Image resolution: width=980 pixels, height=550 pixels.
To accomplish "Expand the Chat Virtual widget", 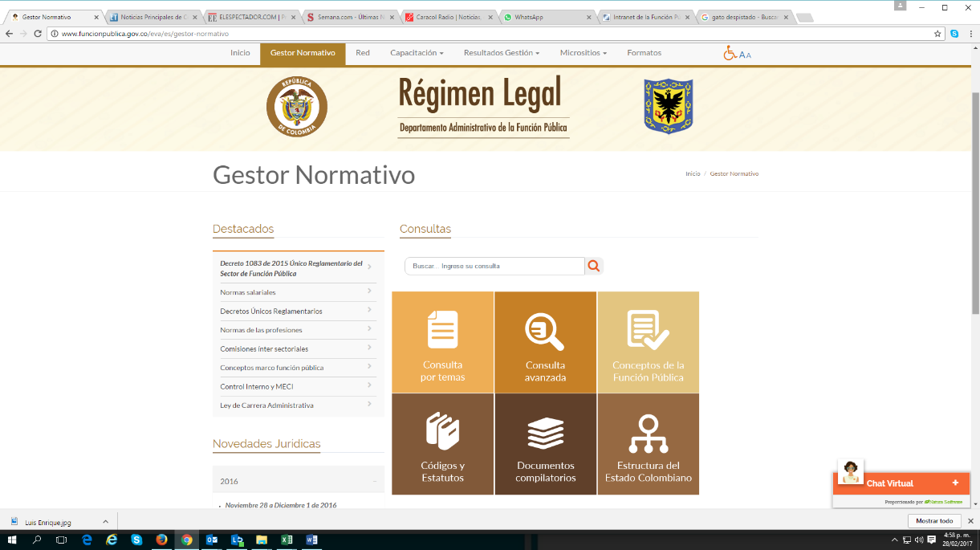I will point(955,483).
